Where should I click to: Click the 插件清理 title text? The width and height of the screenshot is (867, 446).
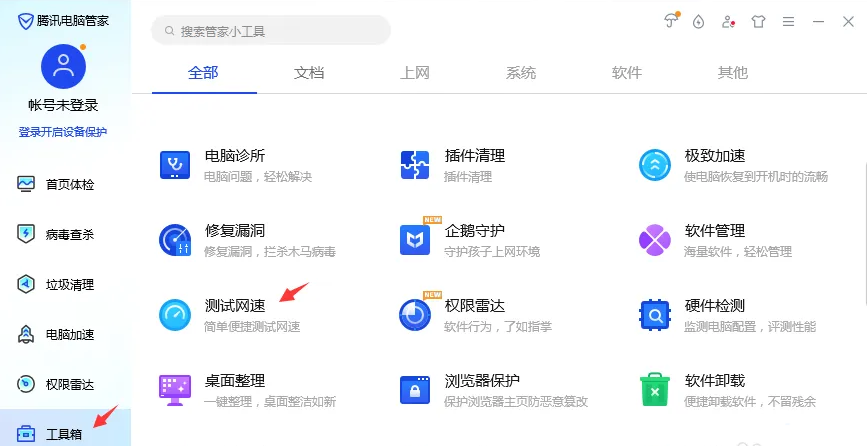coord(475,156)
